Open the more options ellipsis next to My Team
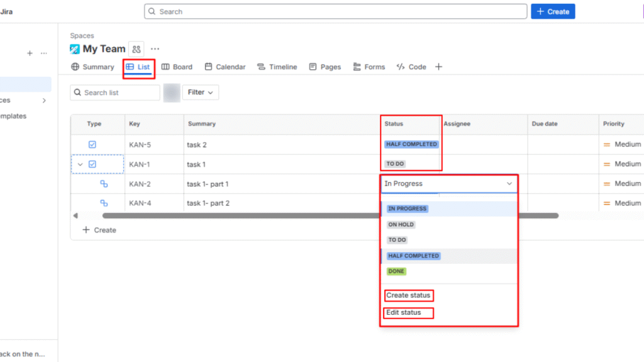This screenshot has height=362, width=644. pos(155,48)
